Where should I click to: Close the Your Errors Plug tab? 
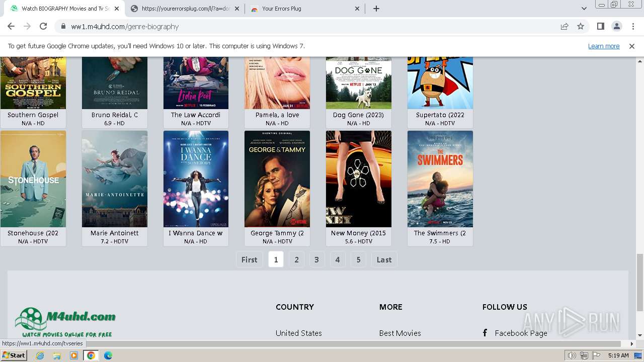tap(357, 9)
